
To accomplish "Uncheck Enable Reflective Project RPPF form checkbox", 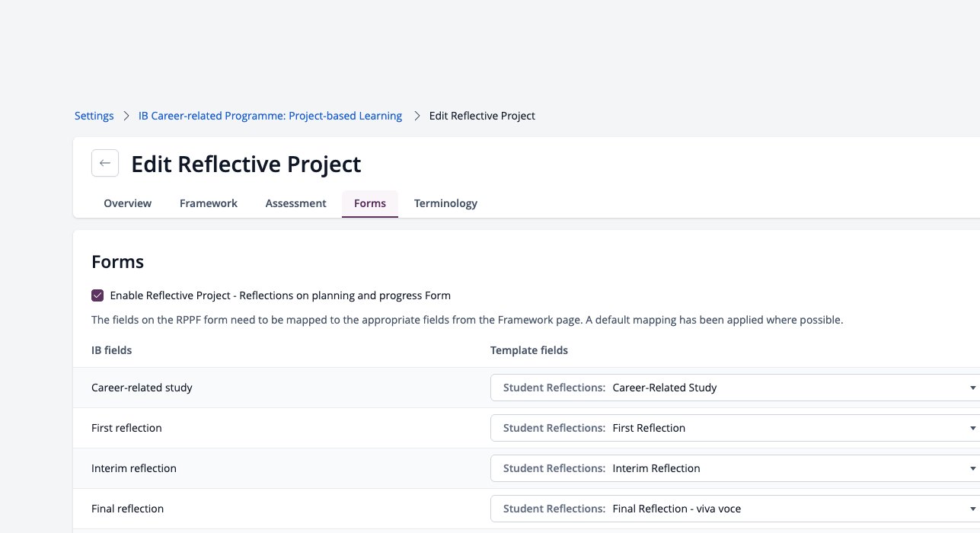I will 97,295.
